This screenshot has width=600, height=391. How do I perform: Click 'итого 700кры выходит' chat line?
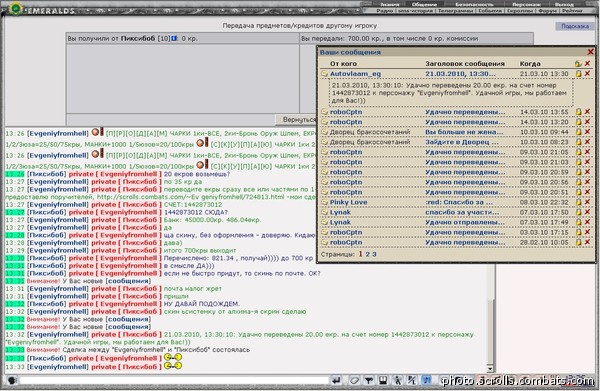click(x=200, y=250)
